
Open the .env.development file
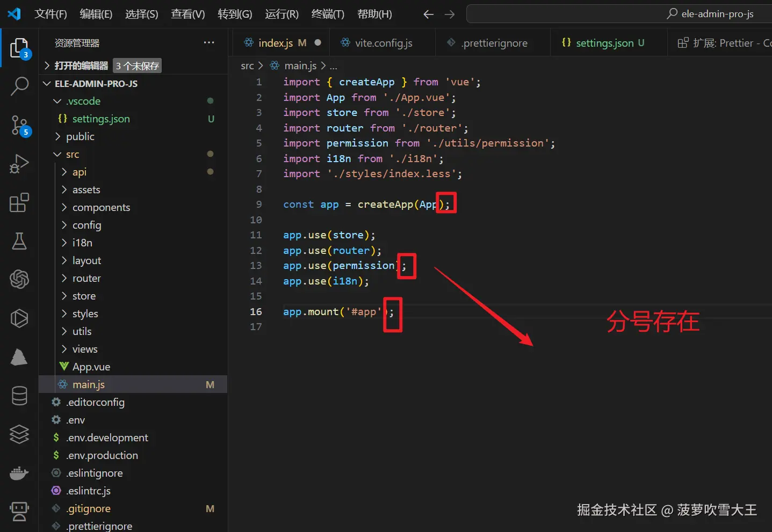coord(133,438)
